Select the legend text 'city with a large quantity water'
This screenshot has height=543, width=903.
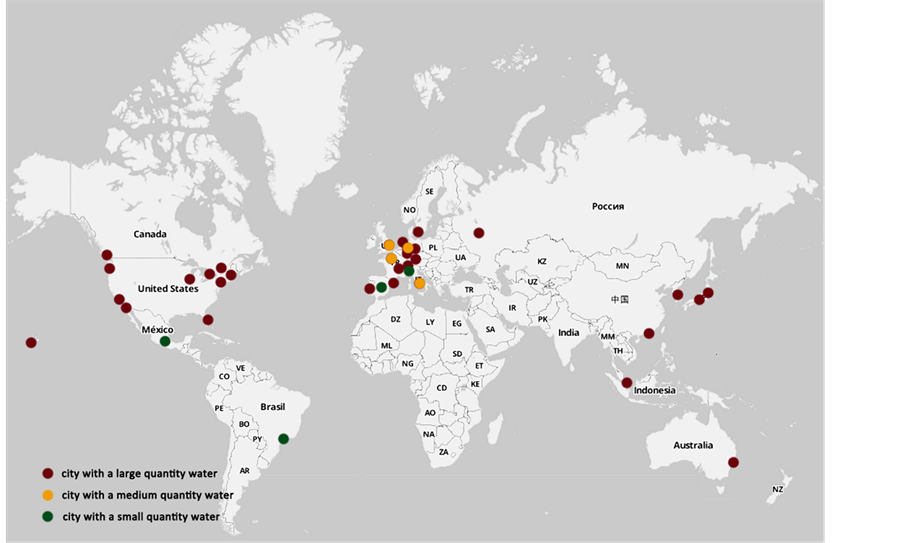tap(139, 474)
